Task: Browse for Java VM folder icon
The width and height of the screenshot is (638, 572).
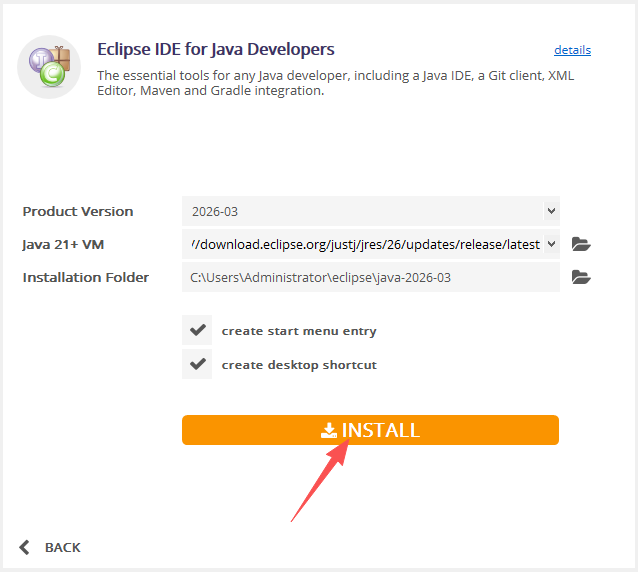Action: click(581, 244)
